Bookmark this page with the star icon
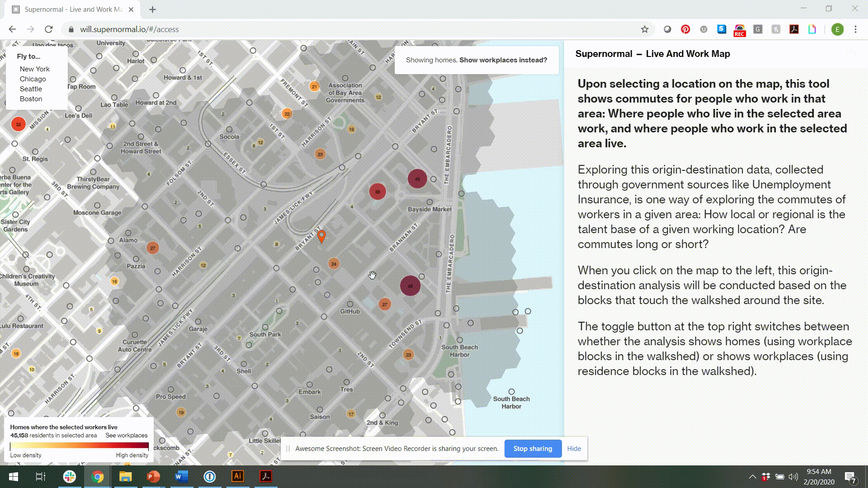The height and width of the screenshot is (488, 868). click(x=644, y=29)
